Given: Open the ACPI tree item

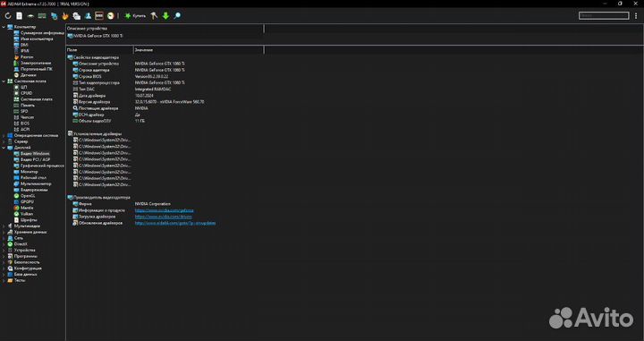Looking at the screenshot, I should pos(21,130).
